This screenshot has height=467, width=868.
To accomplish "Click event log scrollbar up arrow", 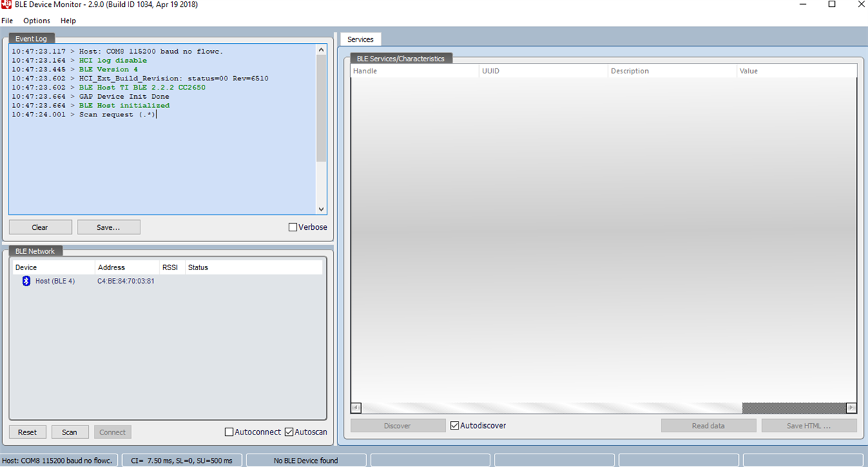I will (321, 50).
